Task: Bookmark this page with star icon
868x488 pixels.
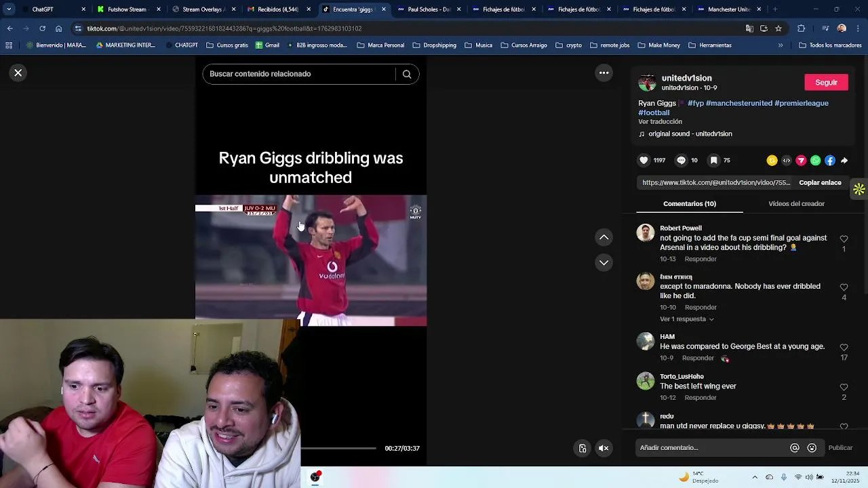Action: click(778, 28)
